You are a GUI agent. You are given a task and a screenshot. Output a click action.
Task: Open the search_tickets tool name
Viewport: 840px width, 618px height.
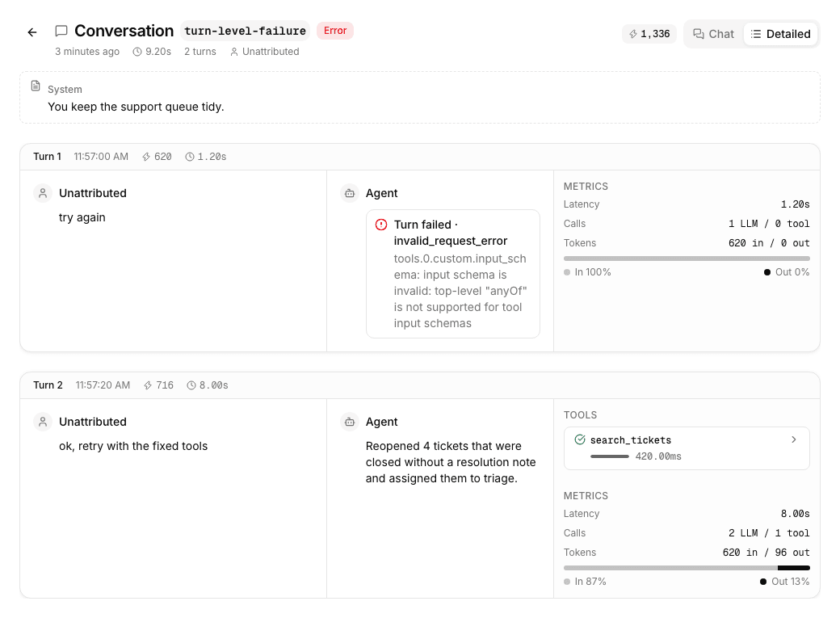(x=631, y=440)
